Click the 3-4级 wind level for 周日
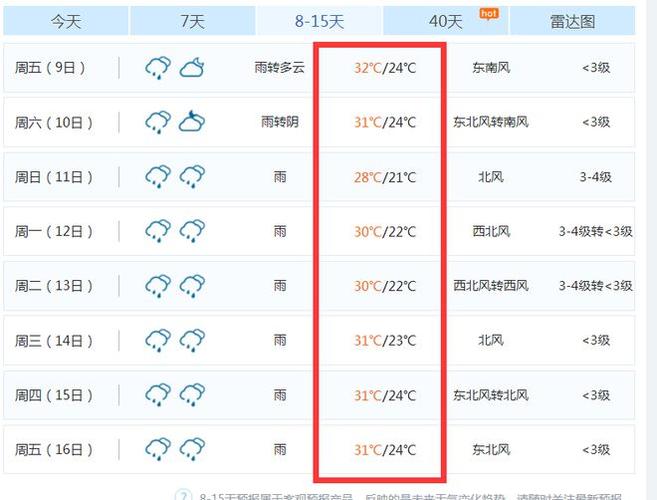The width and height of the screenshot is (657, 500). (595, 177)
